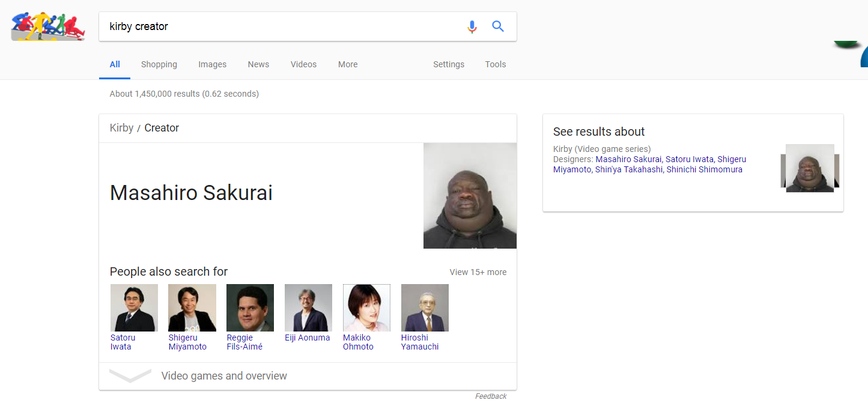Image resolution: width=868 pixels, height=409 pixels.
Task: Switch to the Videos tab
Action: pyautogui.click(x=303, y=64)
